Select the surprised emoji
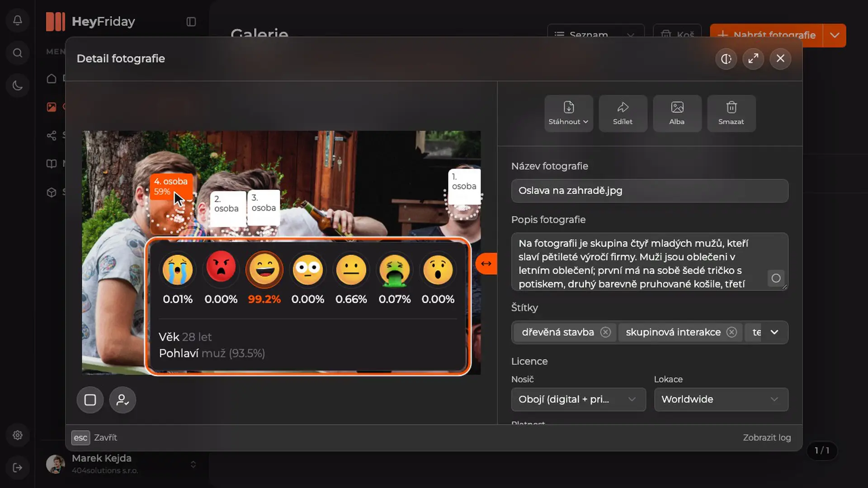The width and height of the screenshot is (868, 488). (438, 270)
